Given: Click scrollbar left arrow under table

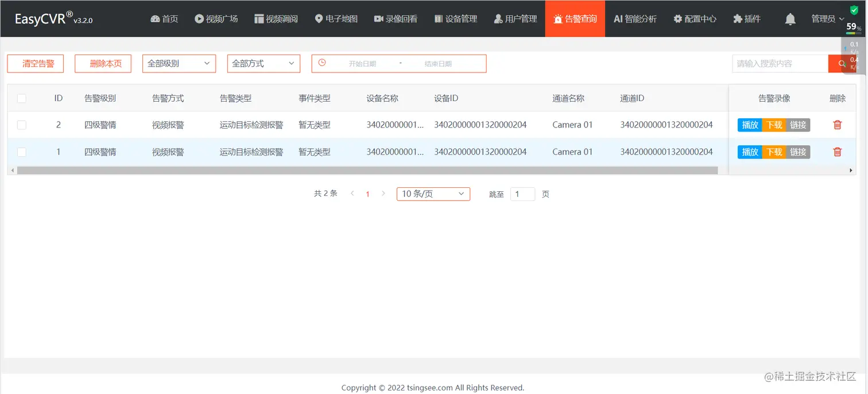Looking at the screenshot, I should pos(11,171).
